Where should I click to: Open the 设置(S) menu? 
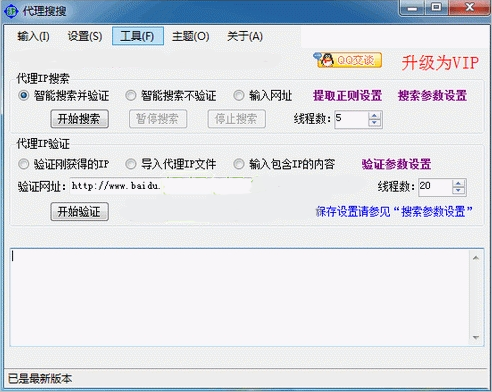[x=85, y=36]
